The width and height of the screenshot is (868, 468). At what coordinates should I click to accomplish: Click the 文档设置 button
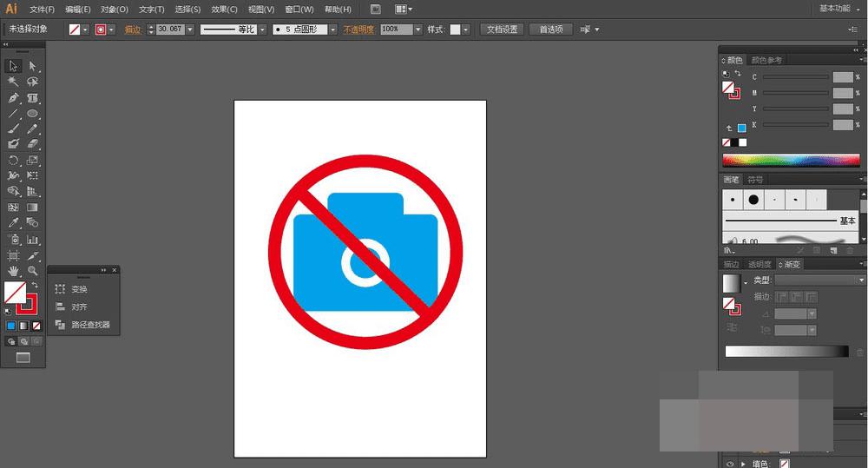pyautogui.click(x=502, y=29)
